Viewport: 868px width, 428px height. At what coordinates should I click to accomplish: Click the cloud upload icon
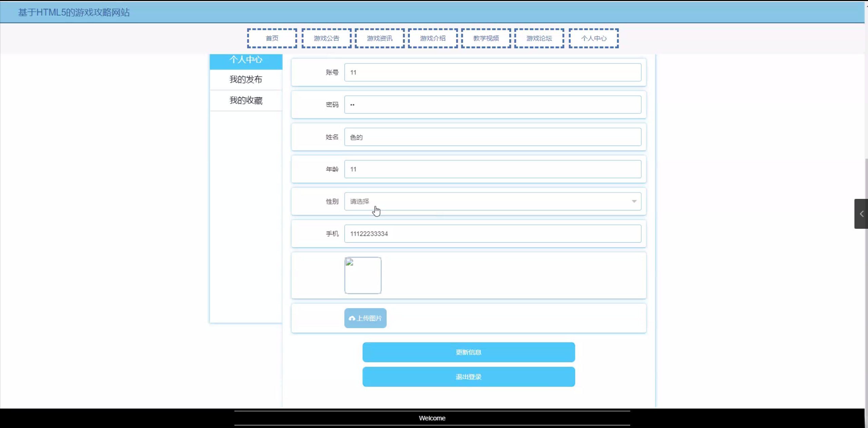coord(352,318)
